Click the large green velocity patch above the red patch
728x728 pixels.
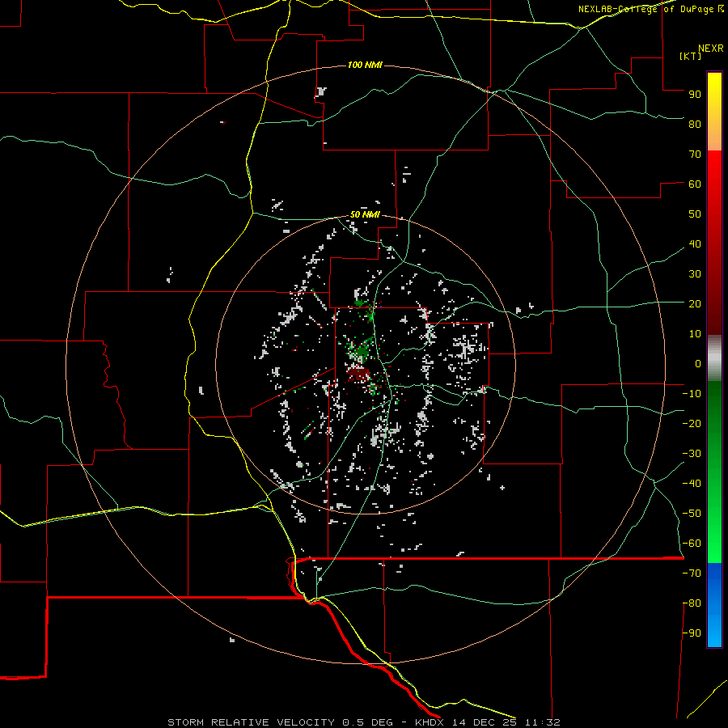(x=360, y=352)
